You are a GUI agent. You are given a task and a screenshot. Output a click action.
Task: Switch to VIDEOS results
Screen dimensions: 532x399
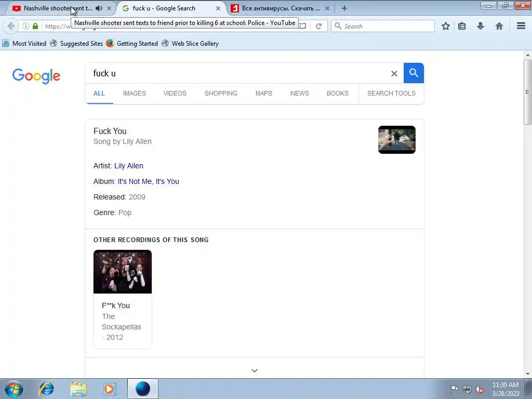tap(175, 94)
